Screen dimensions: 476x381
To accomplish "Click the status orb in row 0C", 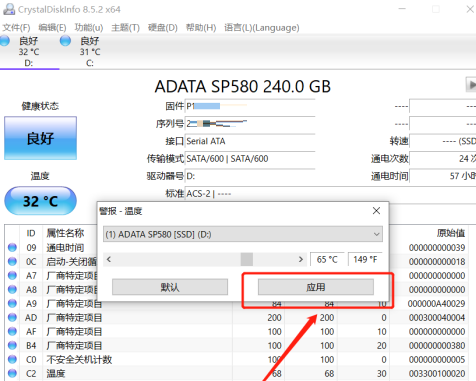I will pos(12,261).
